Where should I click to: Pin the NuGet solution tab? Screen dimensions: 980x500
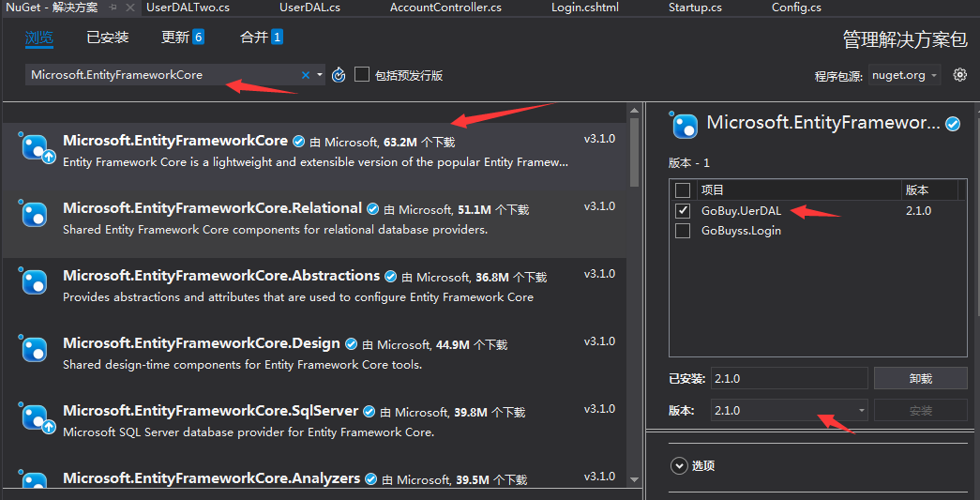coord(113,8)
